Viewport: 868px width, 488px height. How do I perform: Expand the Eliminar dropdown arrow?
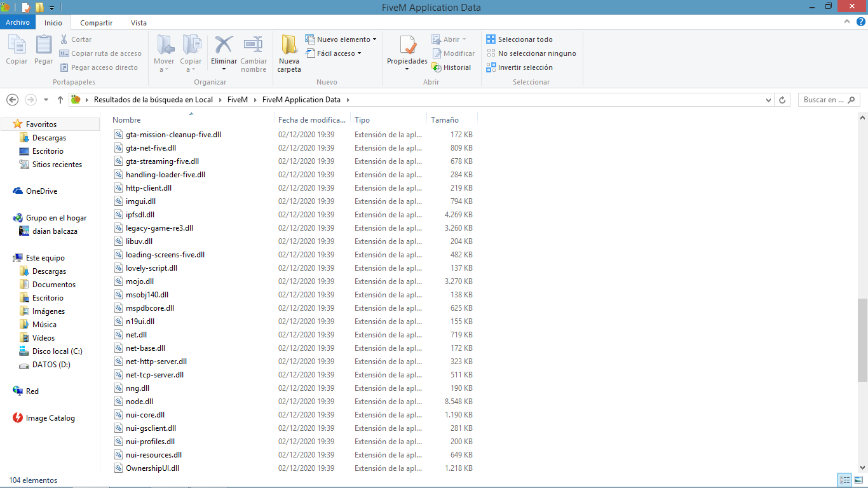(x=224, y=69)
